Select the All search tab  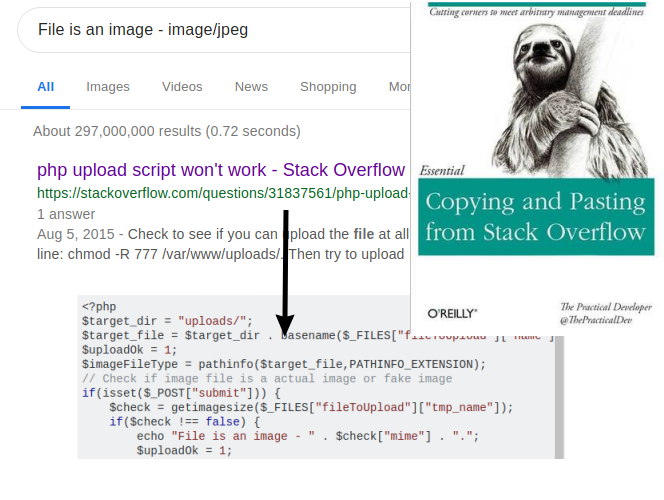[45, 87]
